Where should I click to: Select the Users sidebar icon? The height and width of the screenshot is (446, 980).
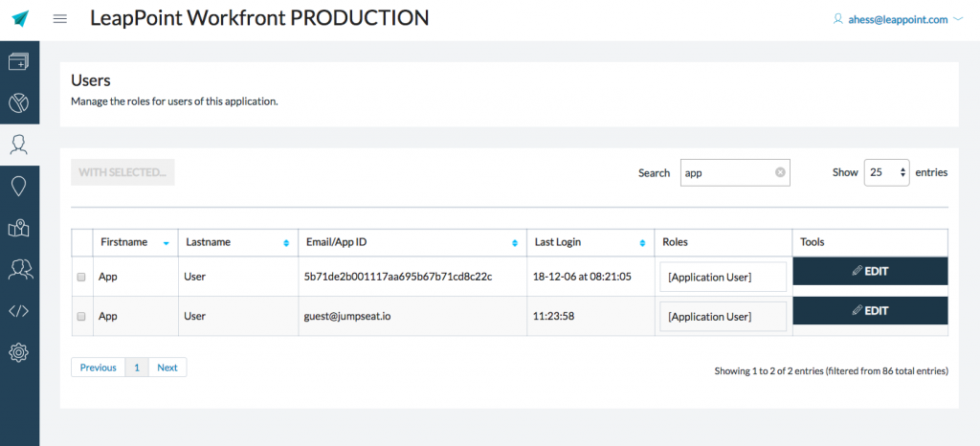click(x=19, y=145)
